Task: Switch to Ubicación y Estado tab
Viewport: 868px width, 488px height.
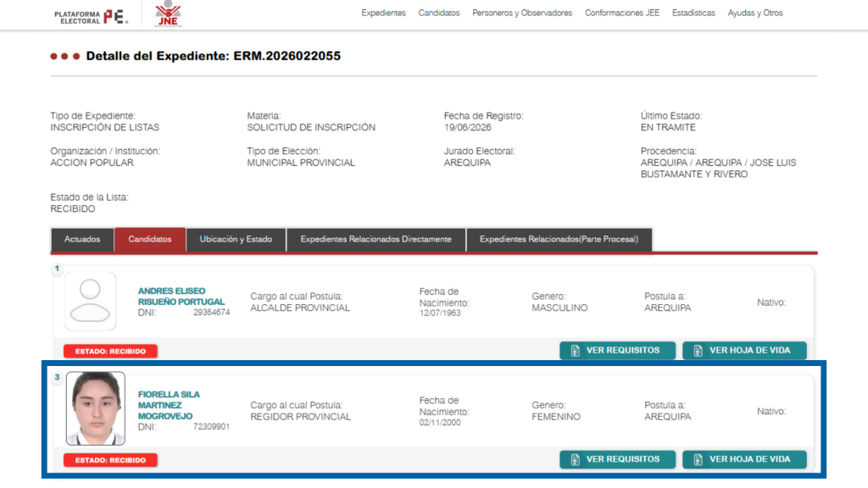Action: [236, 240]
